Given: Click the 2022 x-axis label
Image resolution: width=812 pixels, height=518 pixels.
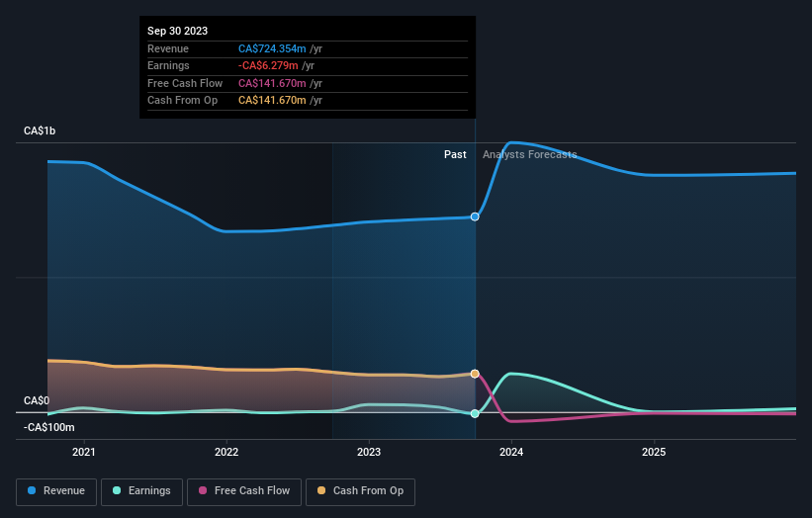Looking at the screenshot, I should pos(226,452).
